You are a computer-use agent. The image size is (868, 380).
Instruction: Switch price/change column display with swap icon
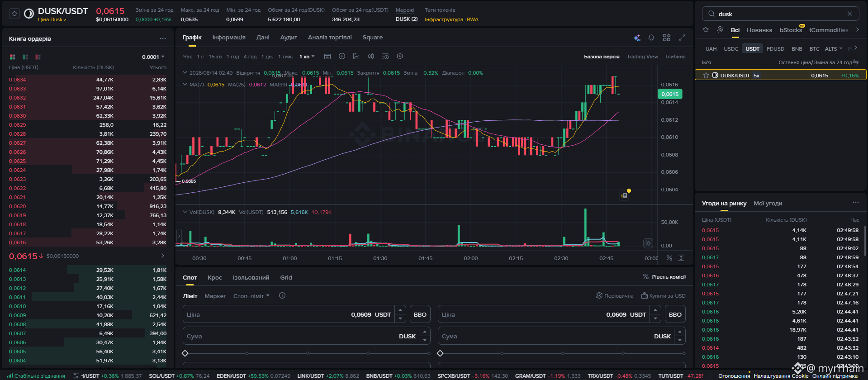[x=856, y=62]
